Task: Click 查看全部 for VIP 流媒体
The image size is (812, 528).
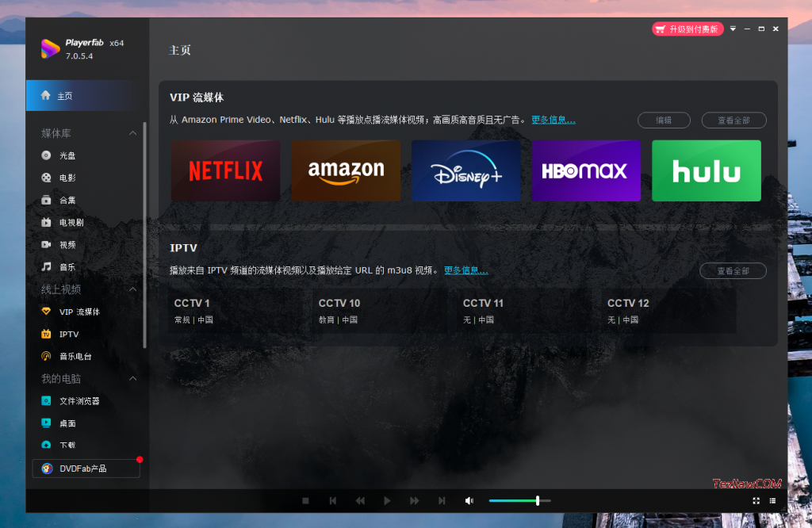Action: pyautogui.click(x=733, y=120)
